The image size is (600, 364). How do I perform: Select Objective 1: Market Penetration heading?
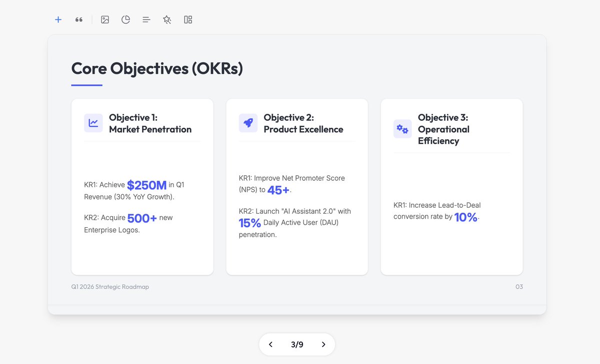click(x=150, y=123)
